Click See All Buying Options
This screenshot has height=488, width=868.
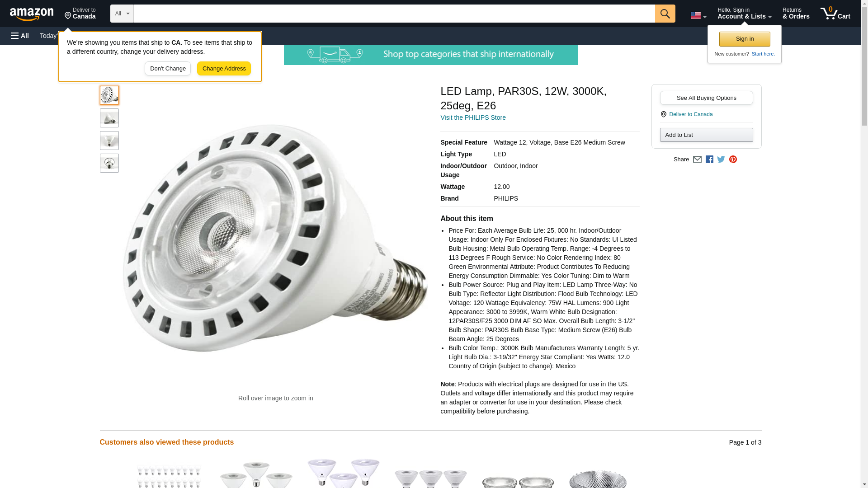706,98
